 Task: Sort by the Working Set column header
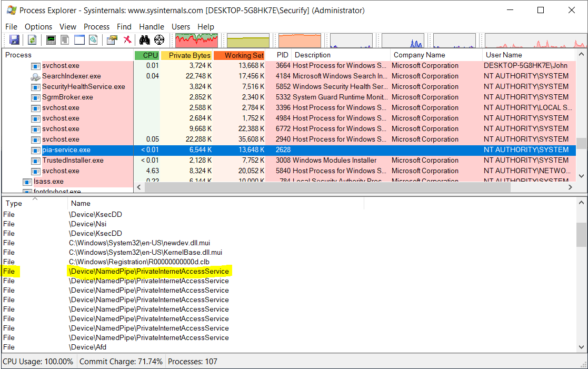(x=239, y=55)
